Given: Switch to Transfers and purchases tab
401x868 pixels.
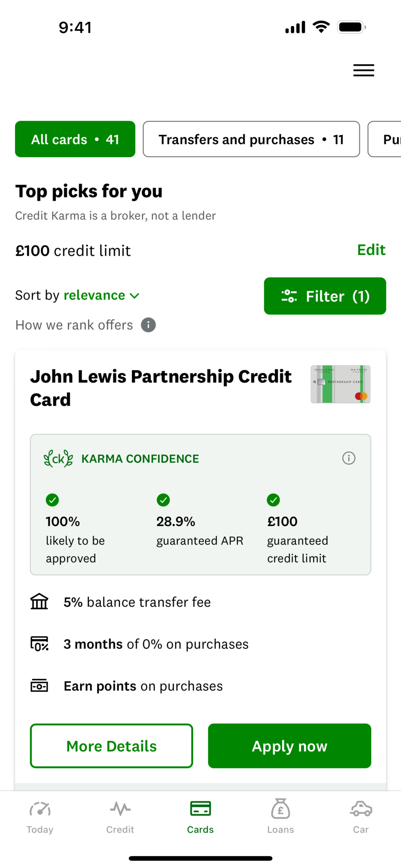Looking at the screenshot, I should click(x=251, y=139).
